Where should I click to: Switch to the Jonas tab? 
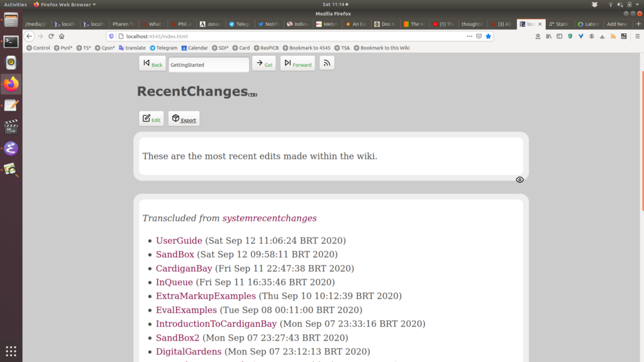[x=210, y=25]
